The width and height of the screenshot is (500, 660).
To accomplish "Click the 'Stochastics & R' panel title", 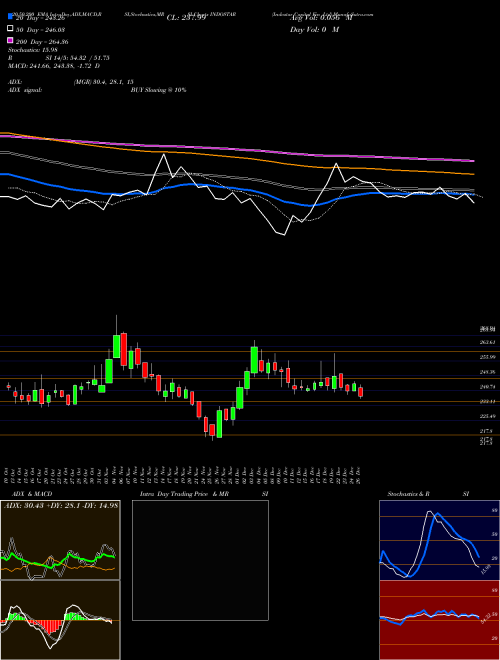I will [408, 494].
